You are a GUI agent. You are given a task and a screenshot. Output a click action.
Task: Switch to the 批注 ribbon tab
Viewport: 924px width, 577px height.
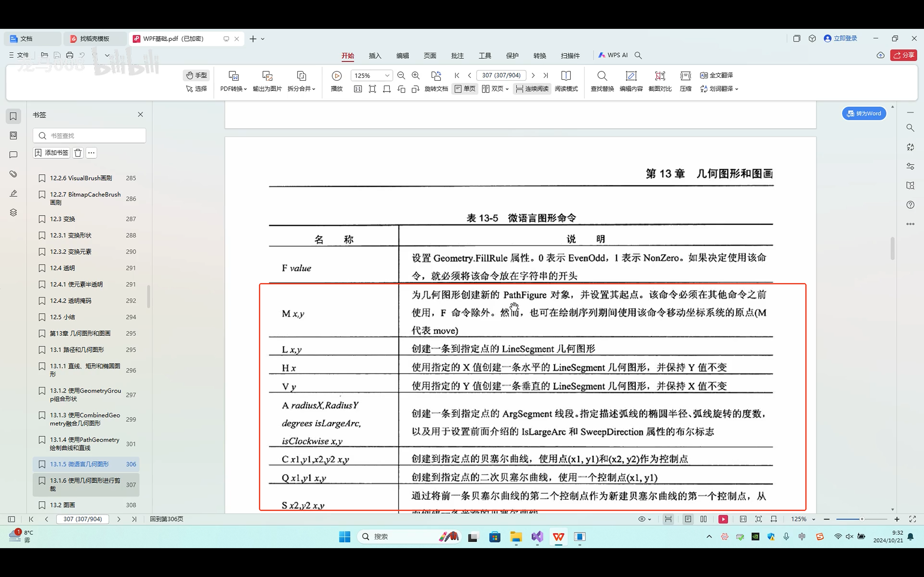tap(457, 55)
